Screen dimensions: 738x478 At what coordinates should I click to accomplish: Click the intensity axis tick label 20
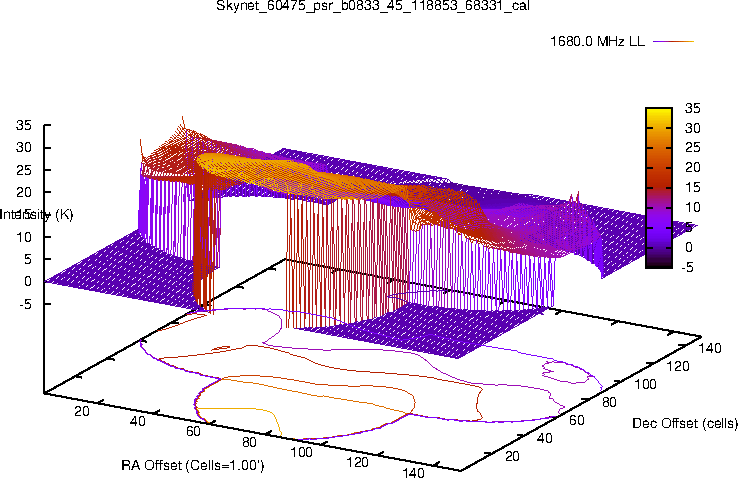click(x=24, y=192)
